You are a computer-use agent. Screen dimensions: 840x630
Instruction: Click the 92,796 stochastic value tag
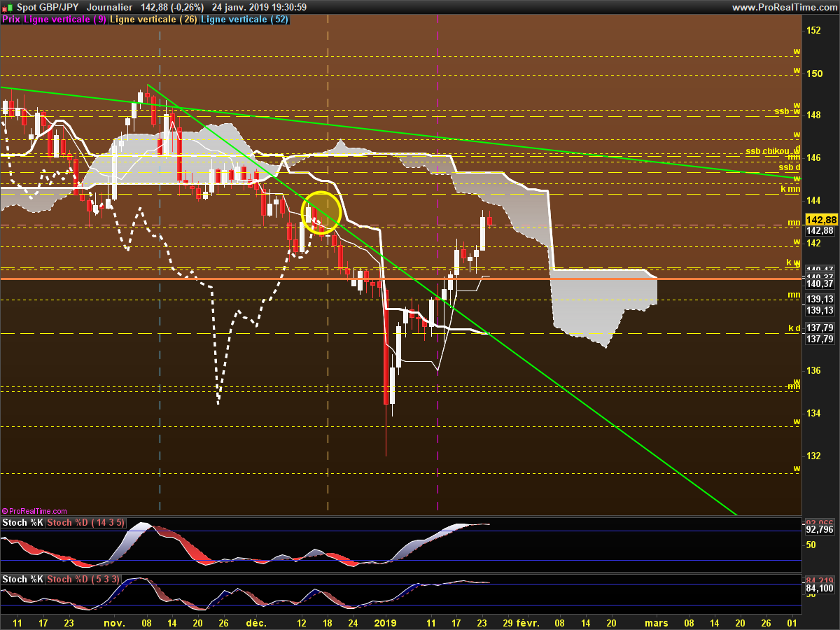[x=820, y=530]
